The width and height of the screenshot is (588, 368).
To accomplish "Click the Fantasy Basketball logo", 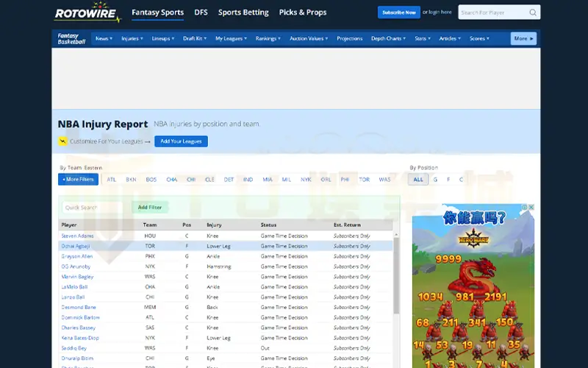I will click(x=72, y=38).
